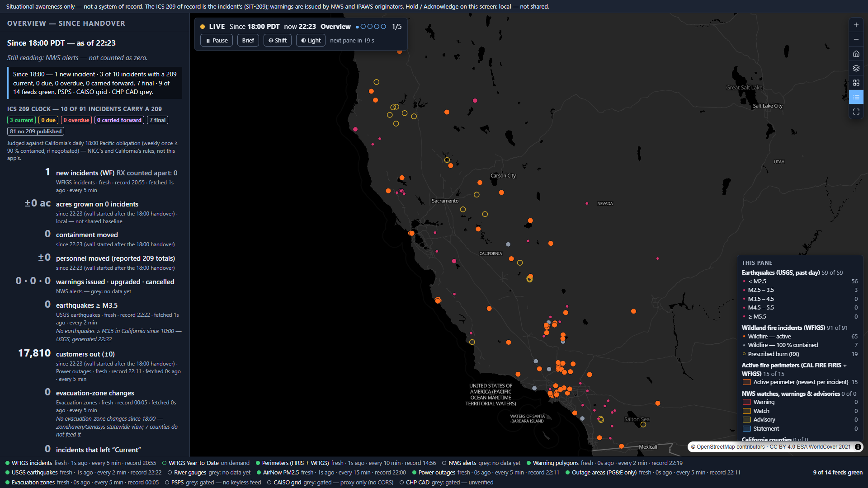The height and width of the screenshot is (488, 868).
Task: Click 'Wildland fire incidents (WFIGS)' legend heading
Action: (x=783, y=328)
